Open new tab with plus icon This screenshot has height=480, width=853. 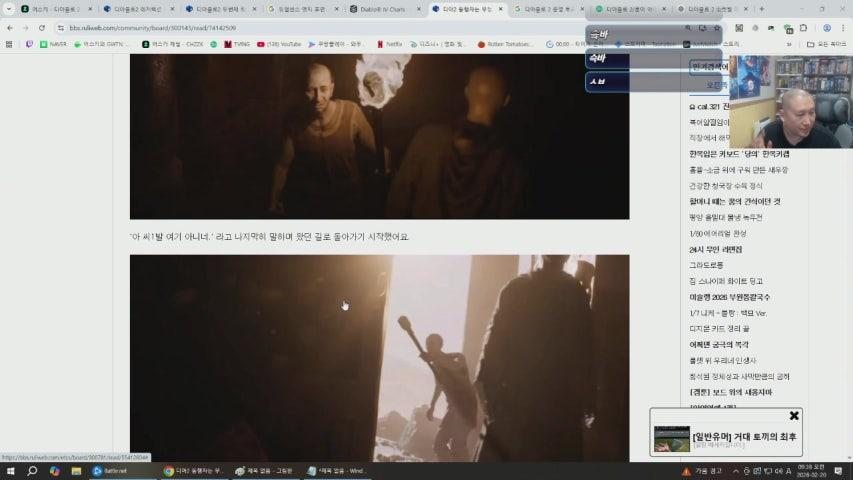(x=762, y=9)
